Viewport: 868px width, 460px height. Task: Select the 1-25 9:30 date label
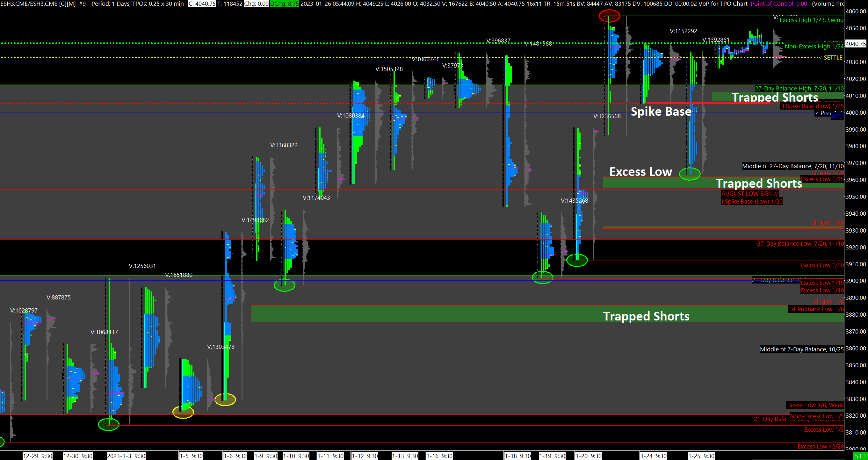(701, 456)
